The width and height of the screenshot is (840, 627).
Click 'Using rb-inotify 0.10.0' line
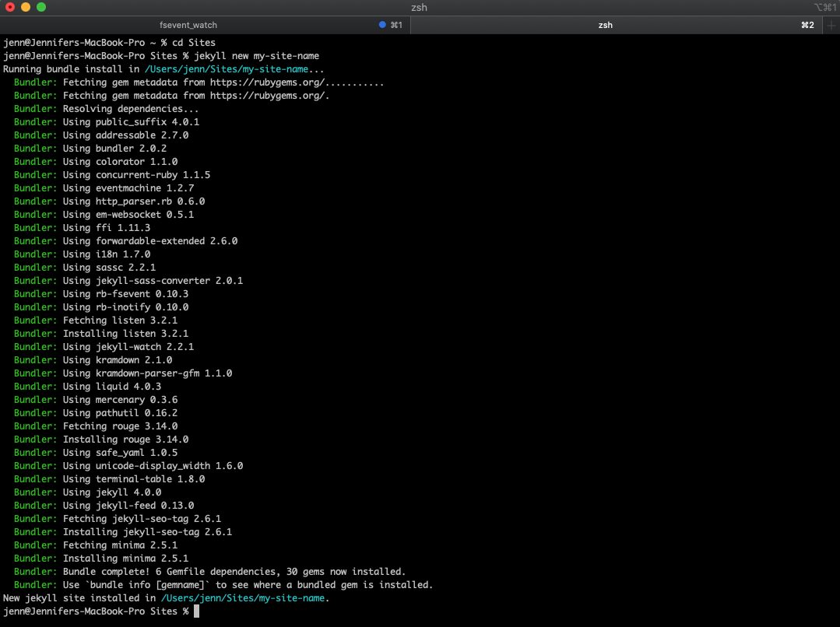[x=125, y=306]
